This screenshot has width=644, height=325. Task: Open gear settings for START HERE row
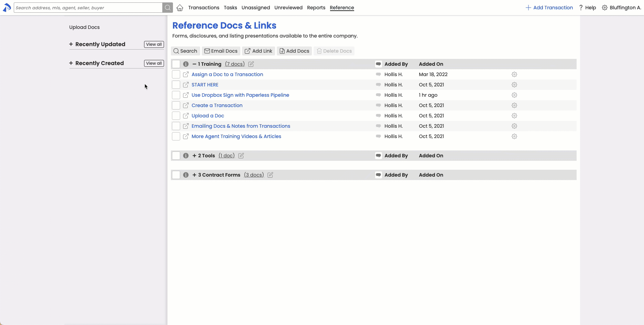coord(514,85)
